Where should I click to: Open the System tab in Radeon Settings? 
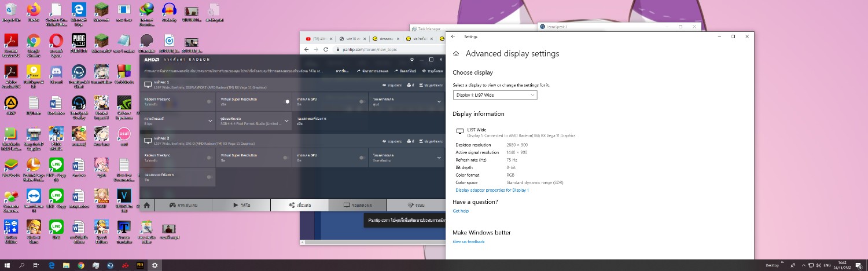click(x=415, y=205)
